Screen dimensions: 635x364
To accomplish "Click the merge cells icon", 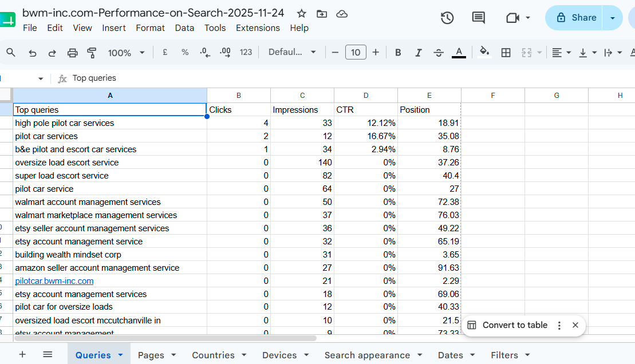I will pos(526,53).
